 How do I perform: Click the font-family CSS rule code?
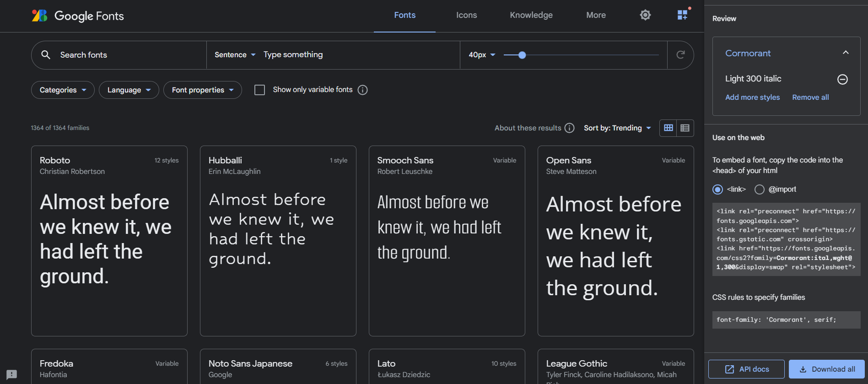[x=786, y=320]
